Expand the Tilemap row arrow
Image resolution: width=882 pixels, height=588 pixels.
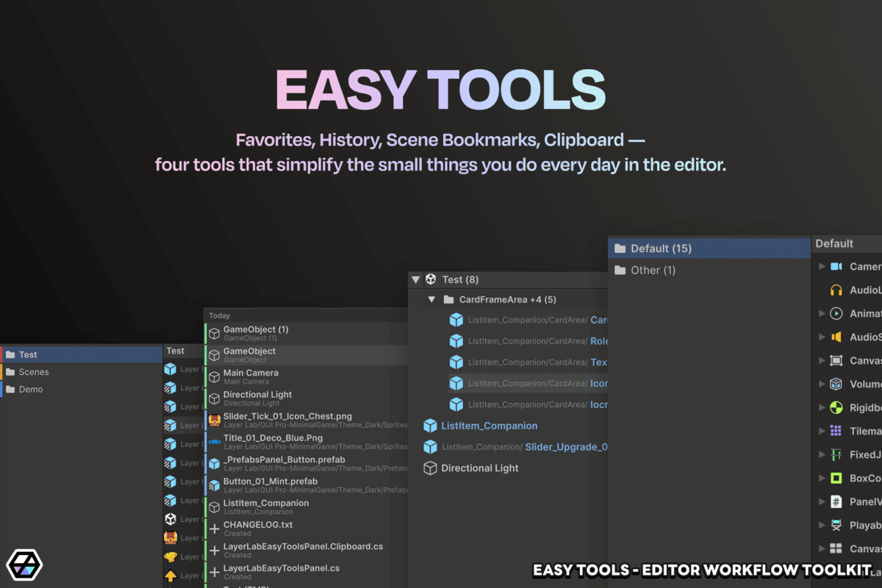pos(822,431)
